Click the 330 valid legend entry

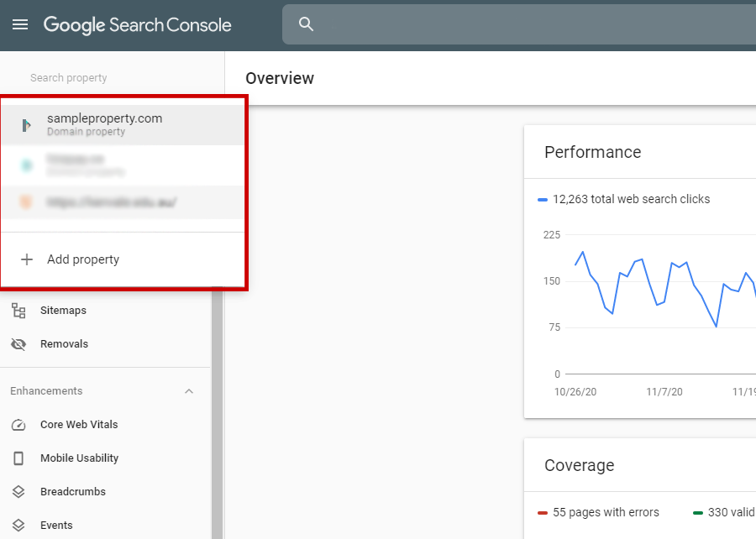click(724, 512)
